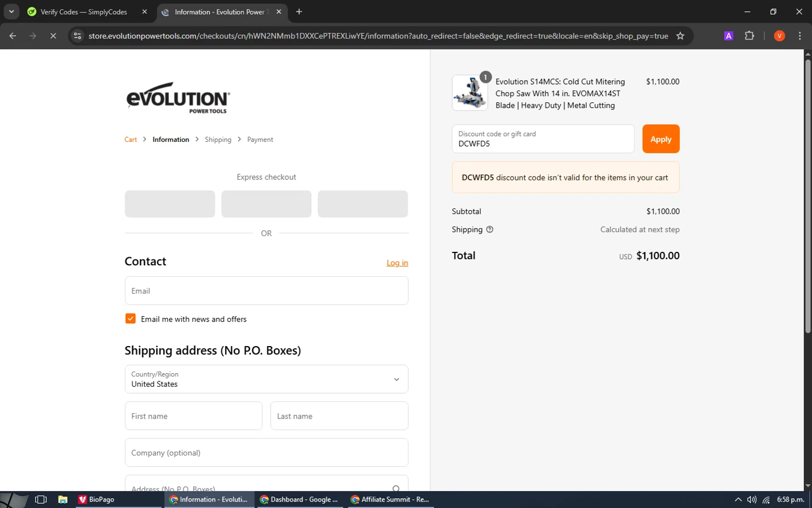The height and width of the screenshot is (508, 812).
Task: Focus the Last name field
Action: point(339,416)
